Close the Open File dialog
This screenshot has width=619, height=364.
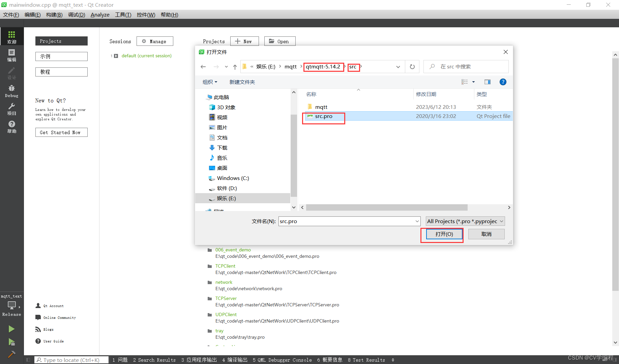[x=505, y=52]
